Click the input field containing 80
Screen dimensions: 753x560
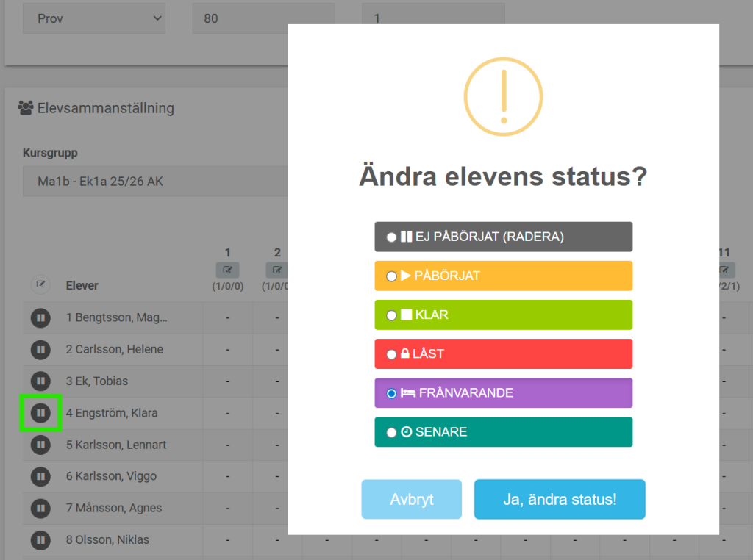[x=263, y=18]
